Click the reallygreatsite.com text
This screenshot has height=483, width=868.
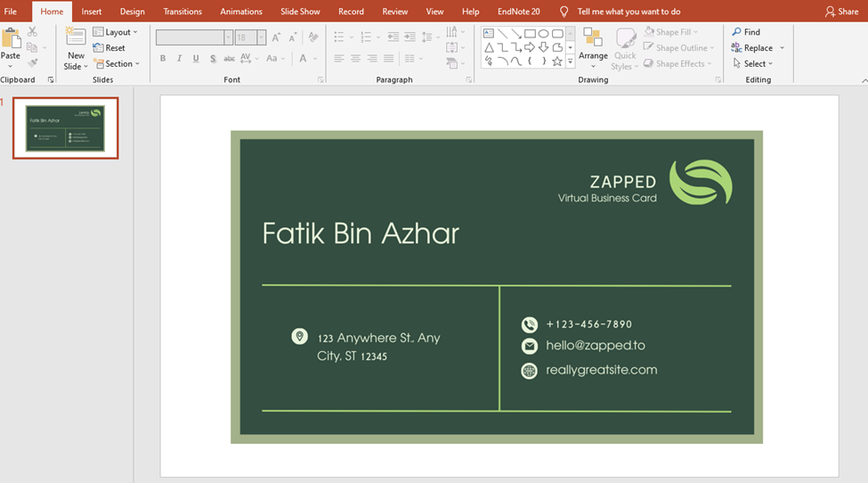(x=601, y=370)
